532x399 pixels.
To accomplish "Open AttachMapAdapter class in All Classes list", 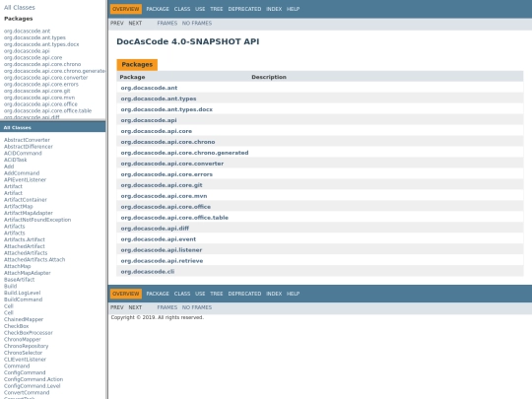I will (28, 273).
